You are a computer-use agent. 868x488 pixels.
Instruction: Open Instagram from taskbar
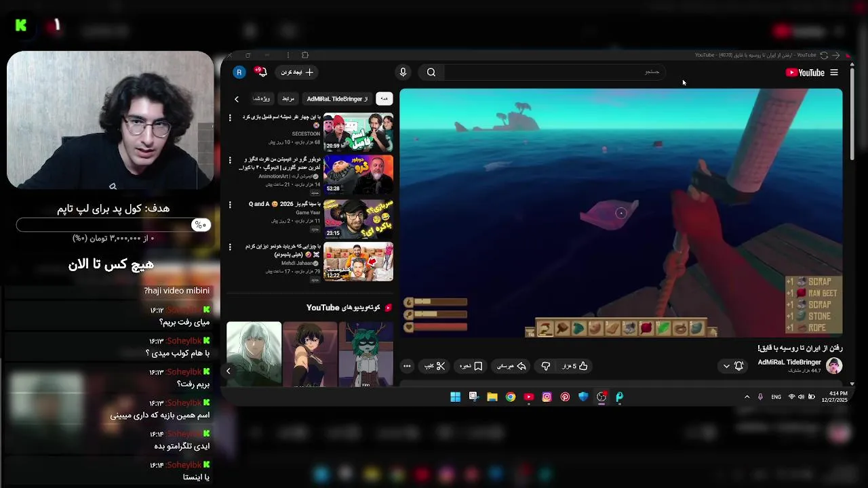pyautogui.click(x=547, y=397)
